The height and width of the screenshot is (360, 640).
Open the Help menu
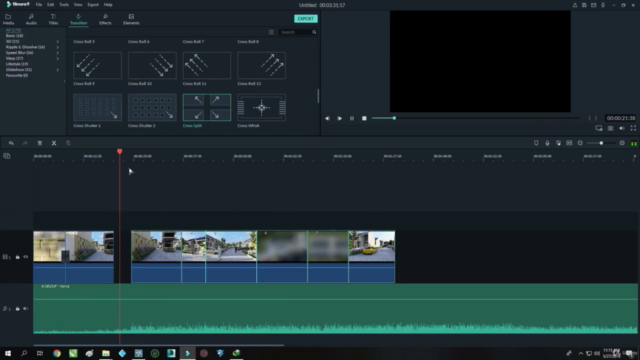point(108,5)
